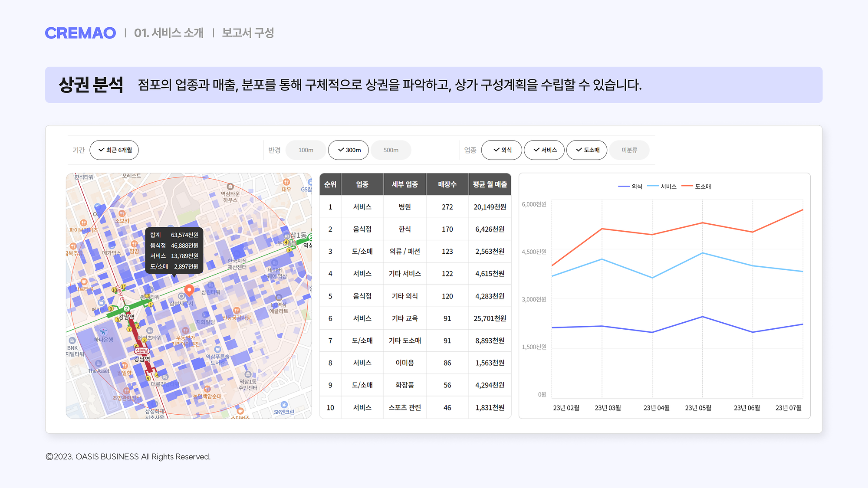Click the 역삼타운 하우스 home icon
The width and height of the screenshot is (868, 488).
click(230, 187)
